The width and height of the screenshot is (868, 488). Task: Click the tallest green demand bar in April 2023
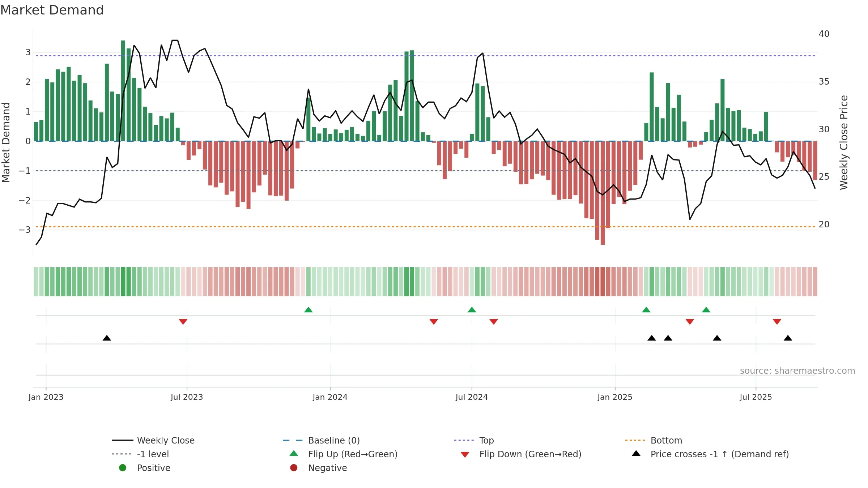pos(123,91)
